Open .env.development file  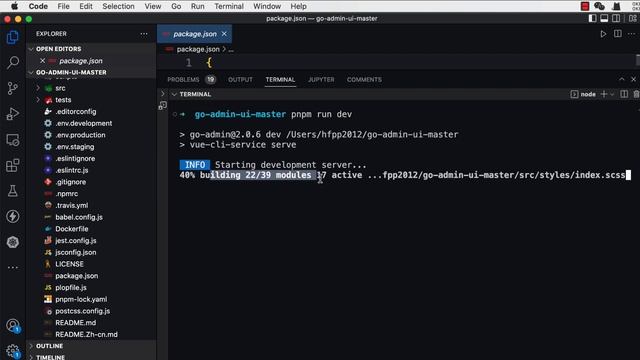click(84, 123)
